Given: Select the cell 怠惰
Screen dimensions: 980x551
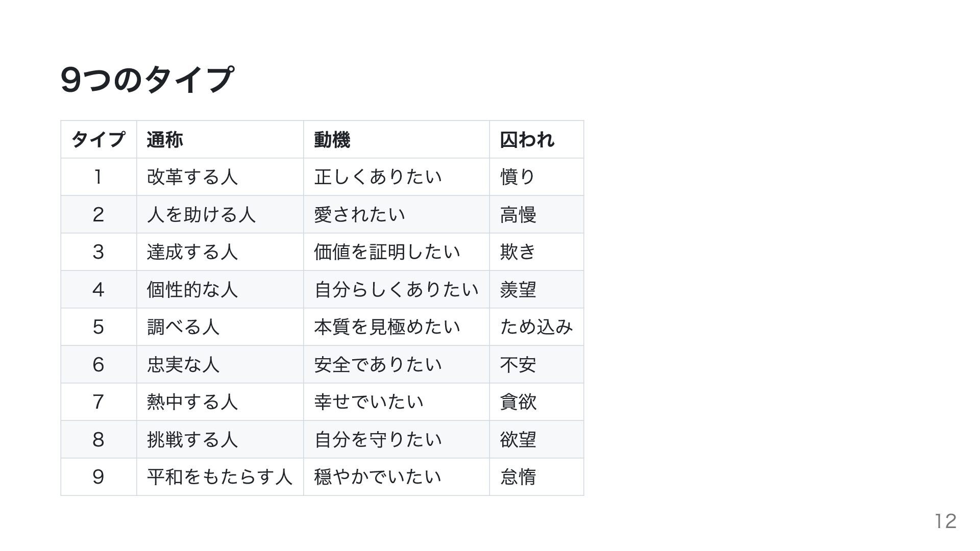Looking at the screenshot, I should [518, 477].
